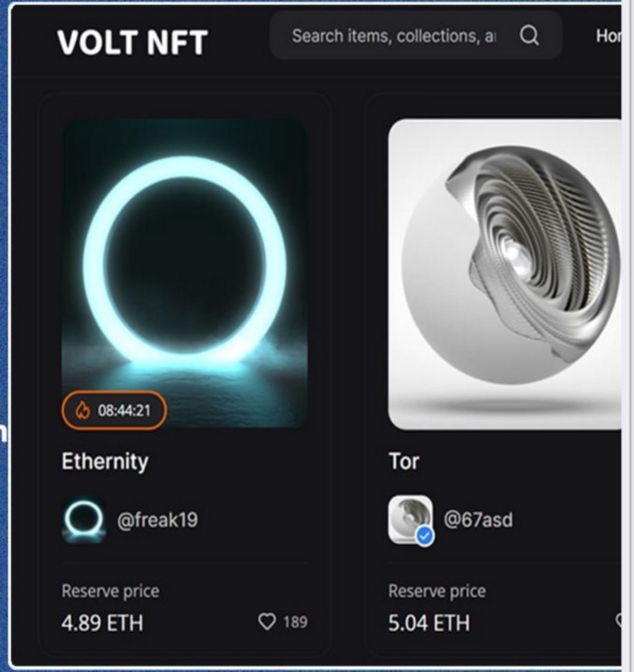Click the 4.89 ETH reserve price
Image resolution: width=634 pixels, height=672 pixels.
click(102, 622)
